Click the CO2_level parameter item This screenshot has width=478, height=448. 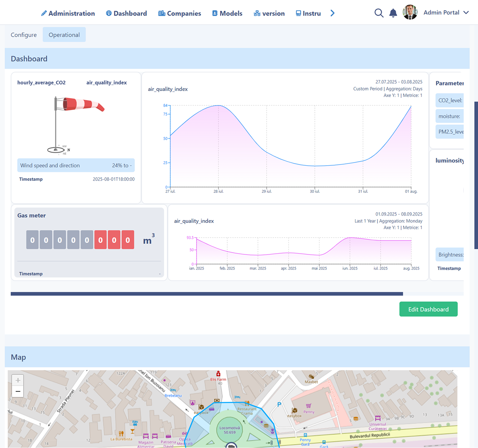coord(450,100)
